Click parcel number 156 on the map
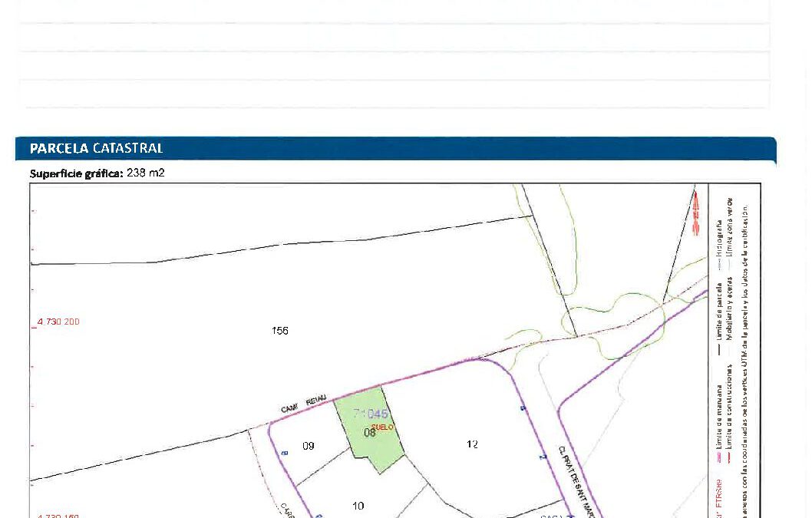Viewport: 812px width, 518px height. (x=279, y=331)
